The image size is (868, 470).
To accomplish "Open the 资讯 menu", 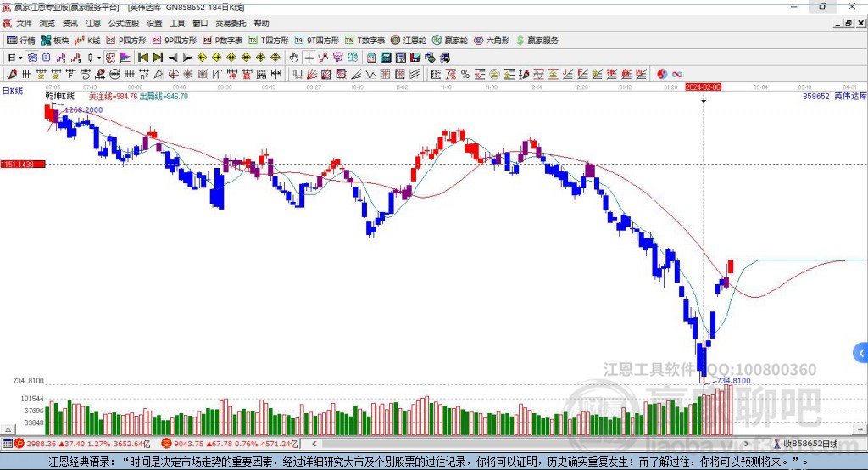I will pos(70,23).
